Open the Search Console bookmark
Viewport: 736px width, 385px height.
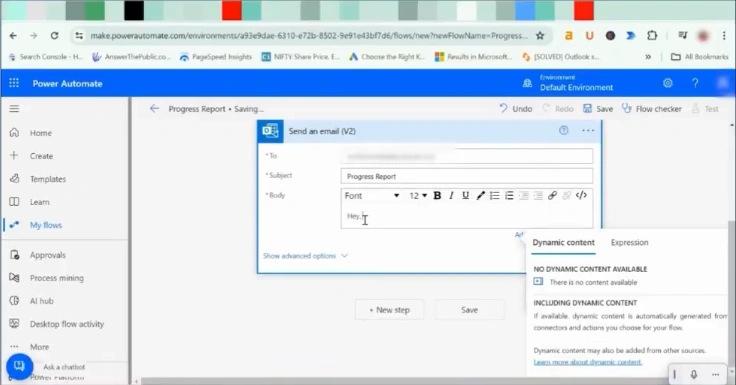click(x=46, y=57)
